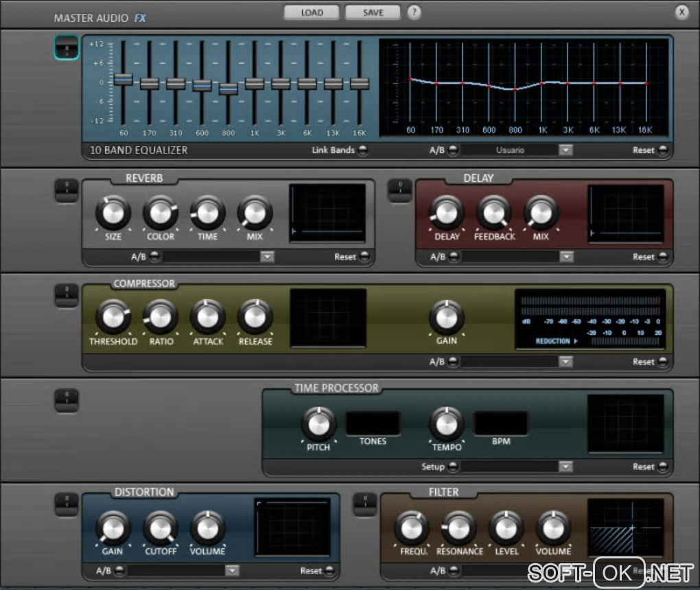Toggle the Compressor power switch
This screenshot has width=700, height=590.
tap(67, 296)
